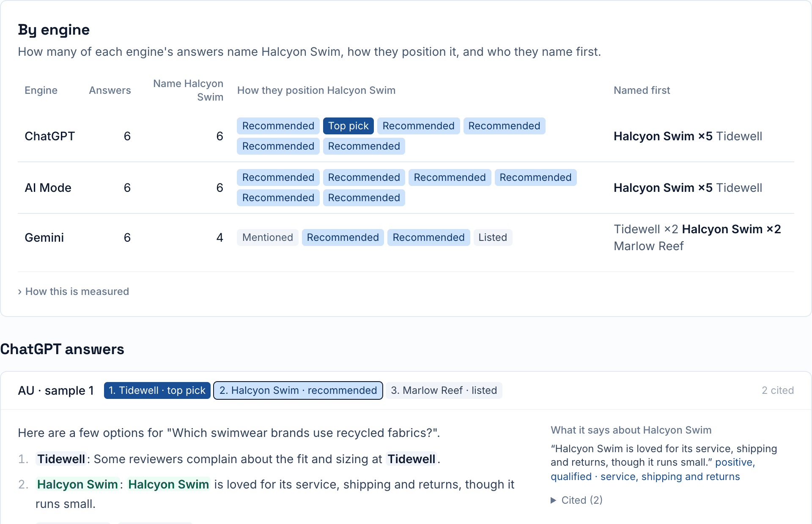The width and height of the screenshot is (812, 524).
Task: Click 'positive, qualified · service, shipping and returns' link
Action: point(653,469)
